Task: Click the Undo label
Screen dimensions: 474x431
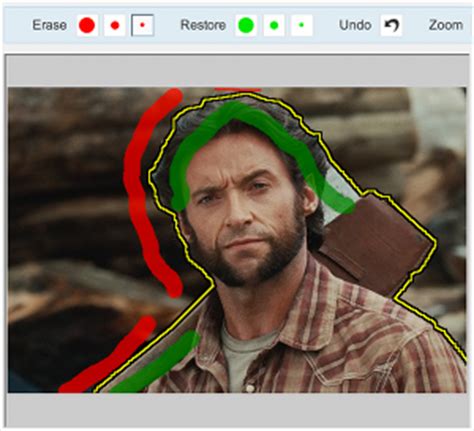Action: tap(355, 25)
